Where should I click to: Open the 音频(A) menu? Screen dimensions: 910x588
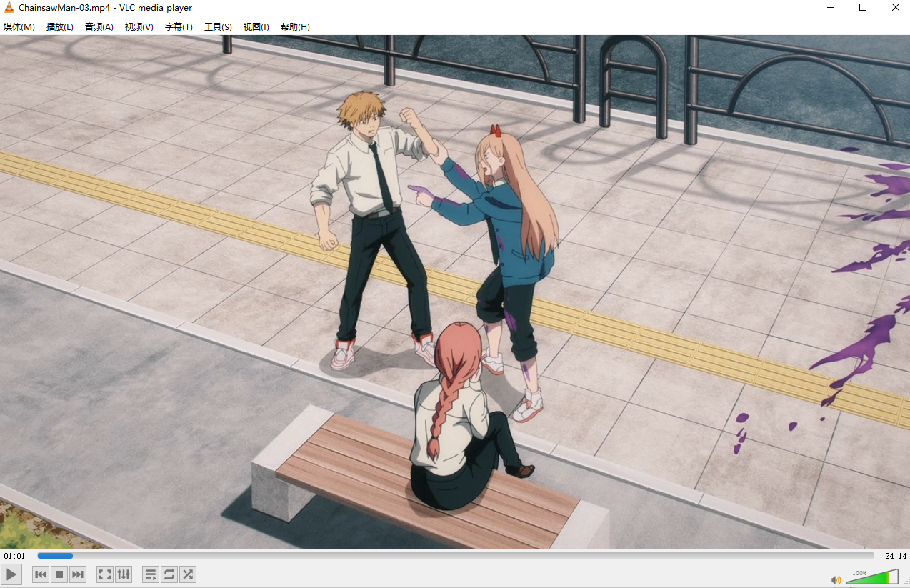click(99, 27)
